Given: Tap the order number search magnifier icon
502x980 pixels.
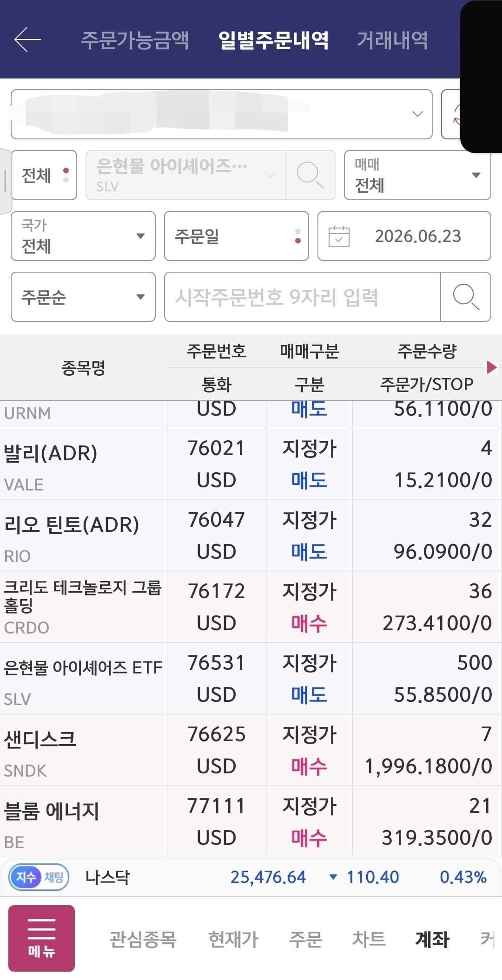Looking at the screenshot, I should click(466, 297).
